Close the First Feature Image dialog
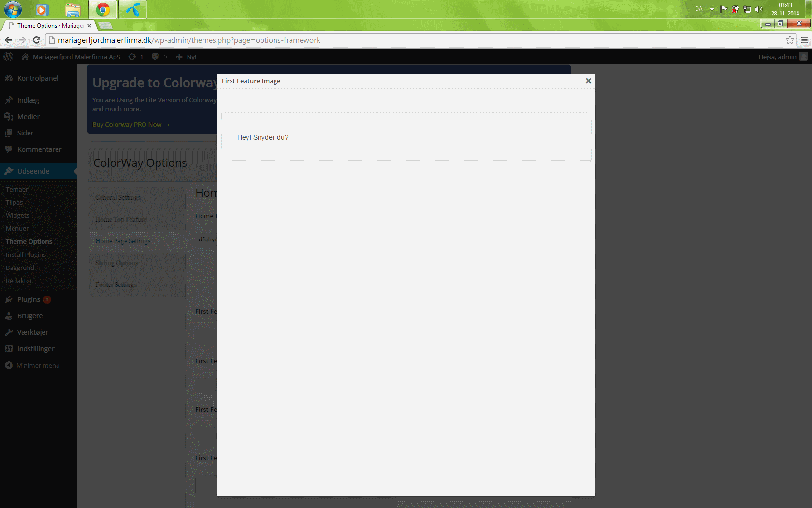Viewport: 812px width, 508px height. (588, 81)
